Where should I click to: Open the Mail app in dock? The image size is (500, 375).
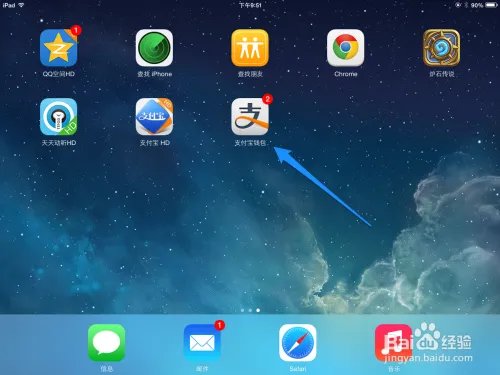(x=202, y=343)
